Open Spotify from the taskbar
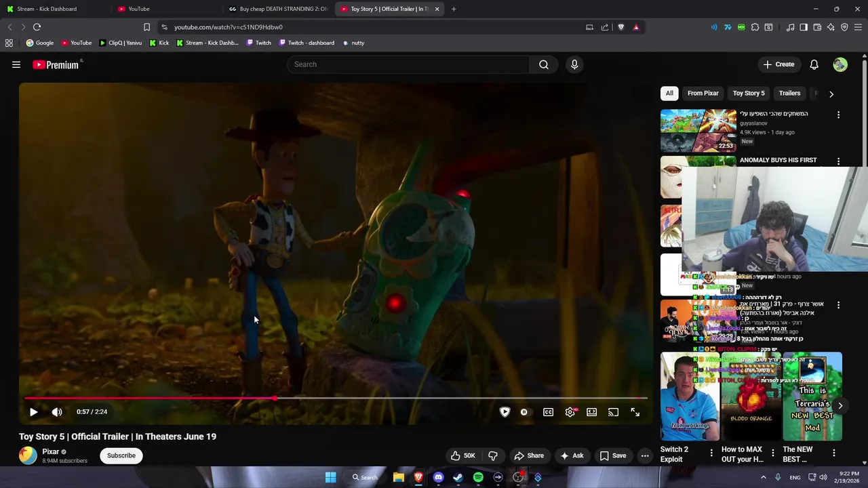The height and width of the screenshot is (488, 868). 478,477
